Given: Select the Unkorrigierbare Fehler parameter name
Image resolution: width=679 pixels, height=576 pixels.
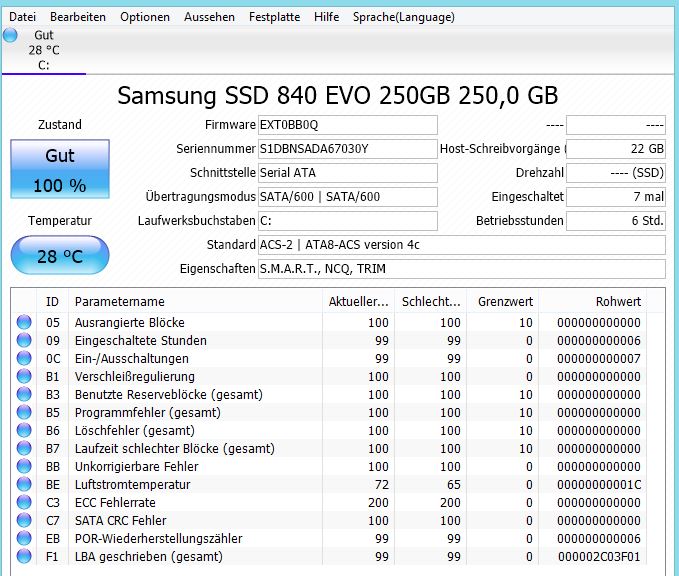Looking at the screenshot, I should click(136, 466).
